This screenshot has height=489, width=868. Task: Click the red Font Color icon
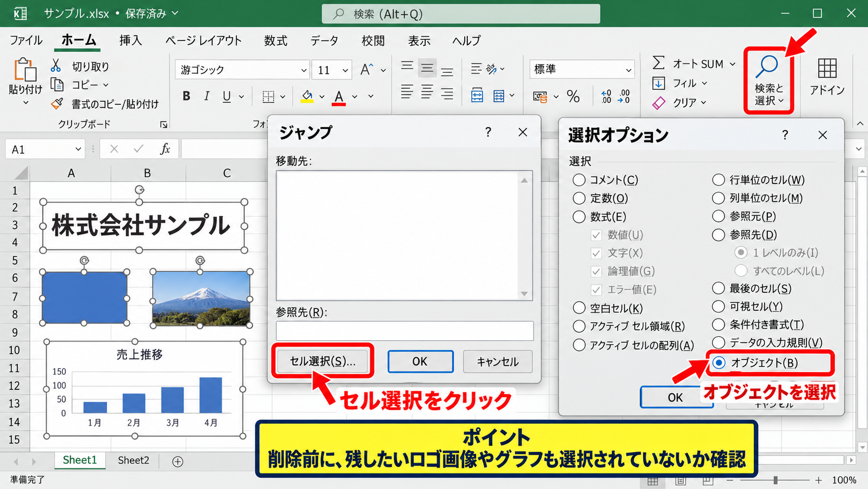(x=339, y=97)
